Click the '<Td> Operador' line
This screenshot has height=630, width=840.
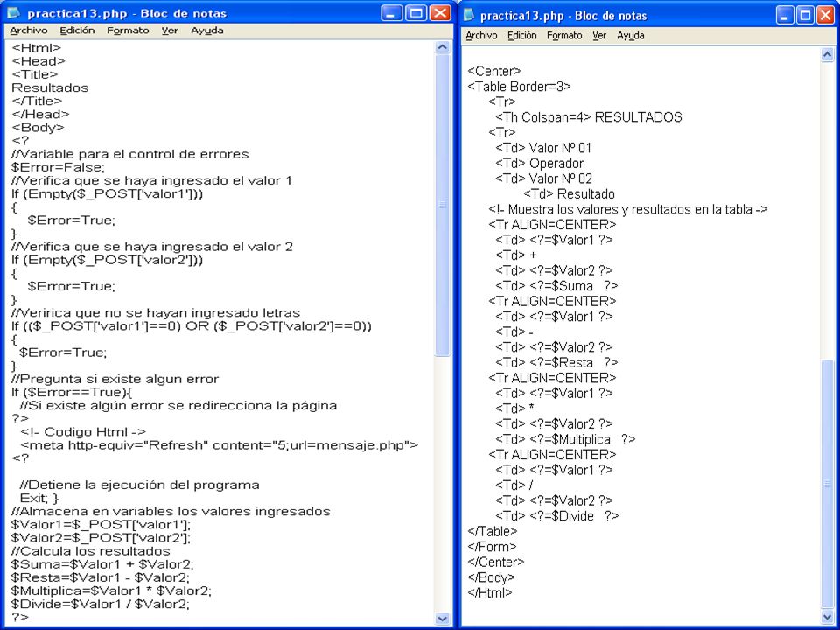click(540, 164)
